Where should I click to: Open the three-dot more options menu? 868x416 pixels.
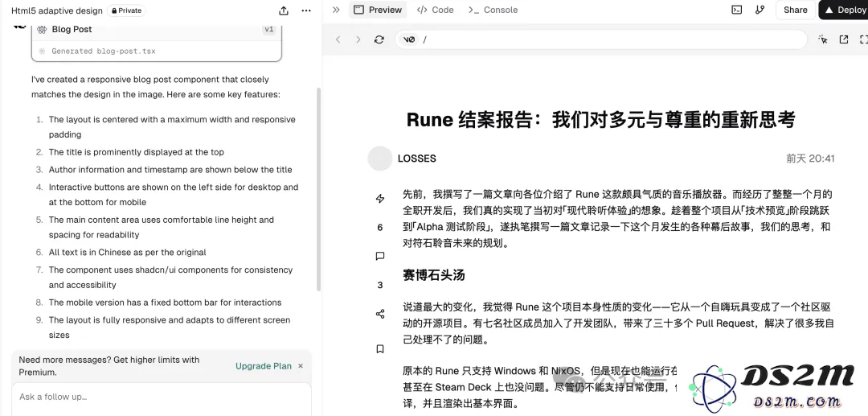pyautogui.click(x=306, y=10)
